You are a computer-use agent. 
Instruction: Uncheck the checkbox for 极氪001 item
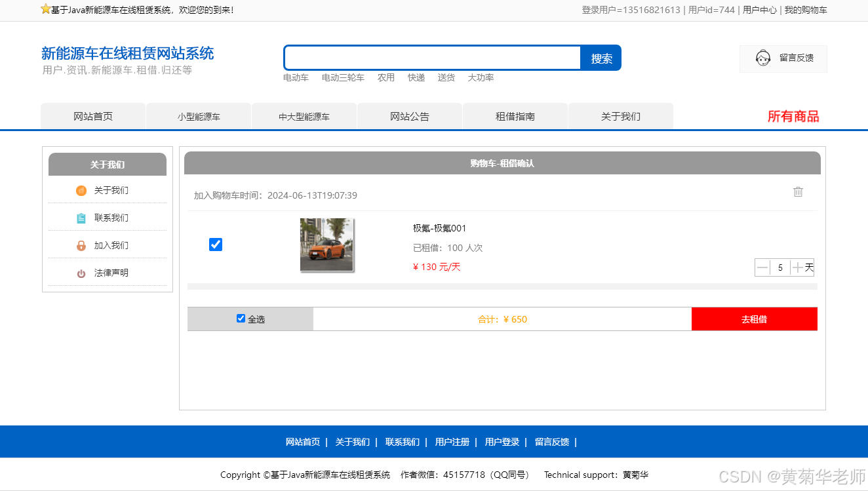coord(216,244)
